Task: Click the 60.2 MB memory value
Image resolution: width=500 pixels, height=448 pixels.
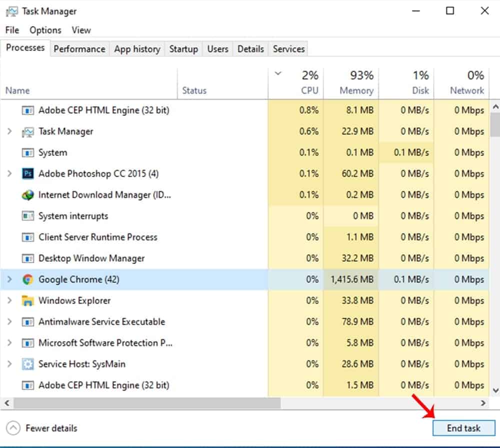Action: click(x=357, y=174)
